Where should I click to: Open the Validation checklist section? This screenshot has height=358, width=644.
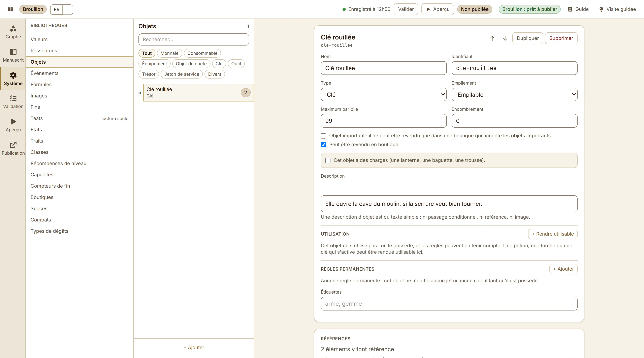[13, 102]
